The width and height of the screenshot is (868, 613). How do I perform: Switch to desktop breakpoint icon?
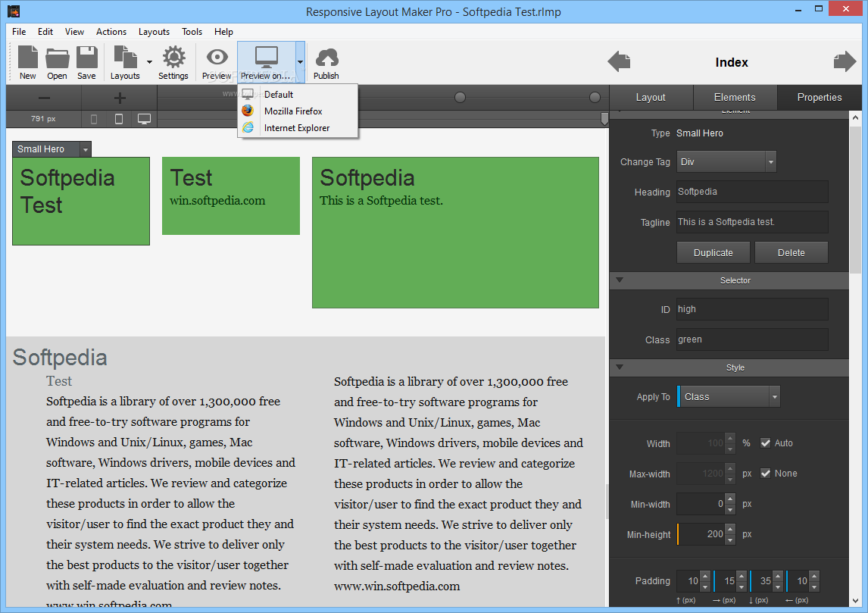pos(144,119)
